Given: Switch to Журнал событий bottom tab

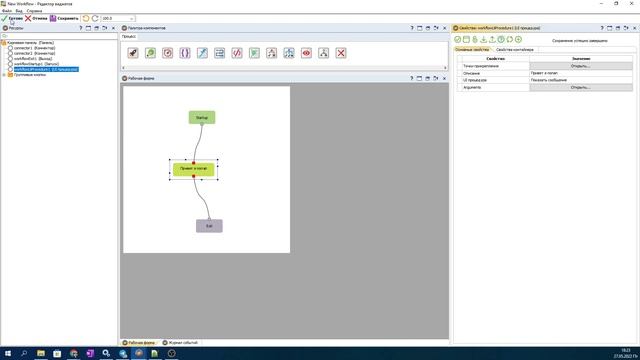Looking at the screenshot, I should [x=180, y=343].
